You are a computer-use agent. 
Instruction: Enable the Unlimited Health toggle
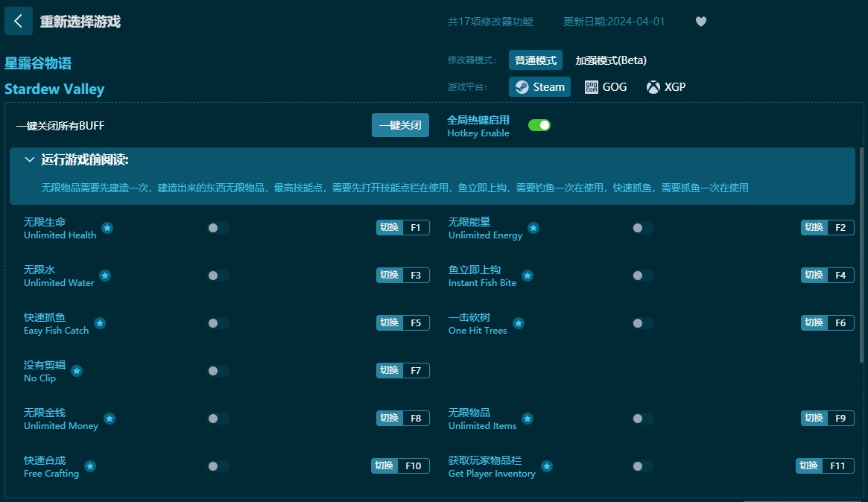click(x=218, y=227)
